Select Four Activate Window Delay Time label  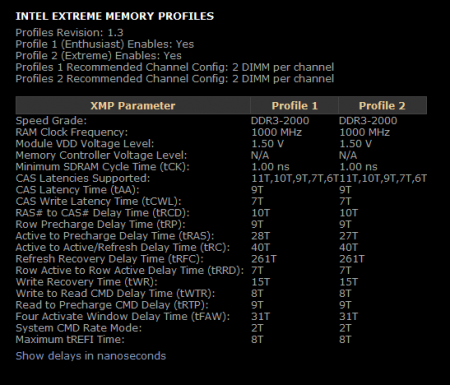point(123,316)
